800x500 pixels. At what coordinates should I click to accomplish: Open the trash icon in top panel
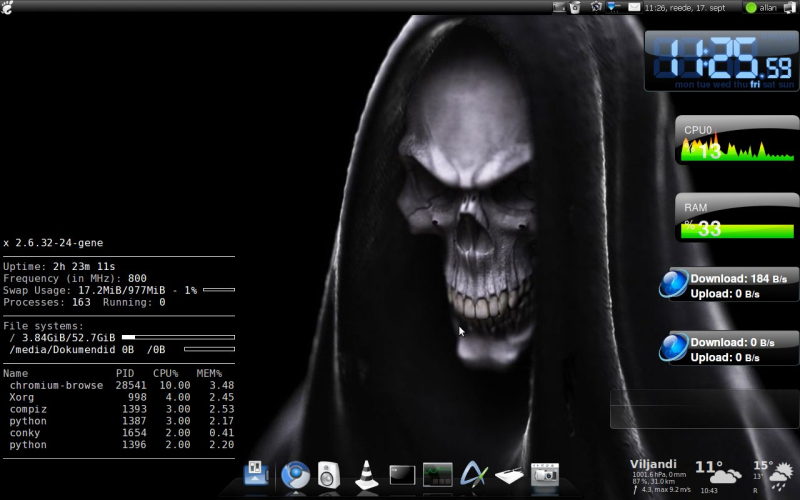575,7
